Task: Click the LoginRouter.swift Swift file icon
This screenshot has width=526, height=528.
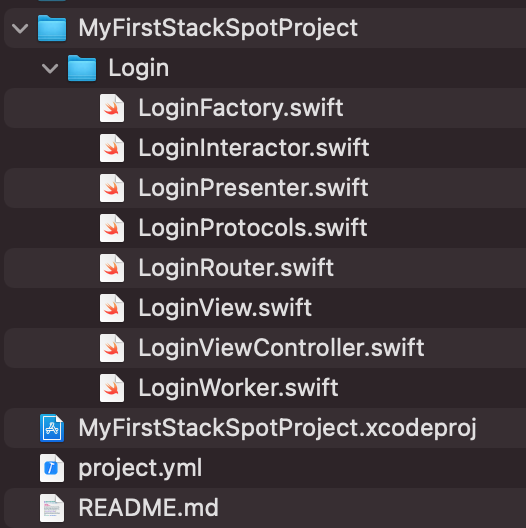Action: tap(112, 268)
